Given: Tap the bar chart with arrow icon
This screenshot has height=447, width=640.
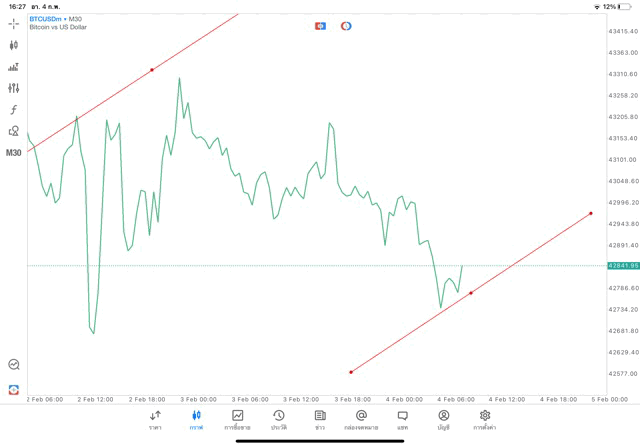Looking at the screenshot, I should tap(14, 67).
